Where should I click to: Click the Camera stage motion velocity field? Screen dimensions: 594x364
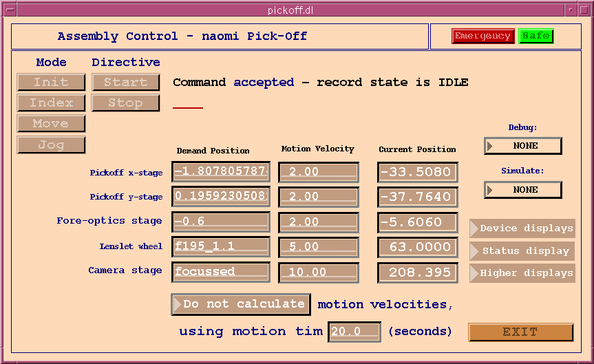click(x=318, y=272)
